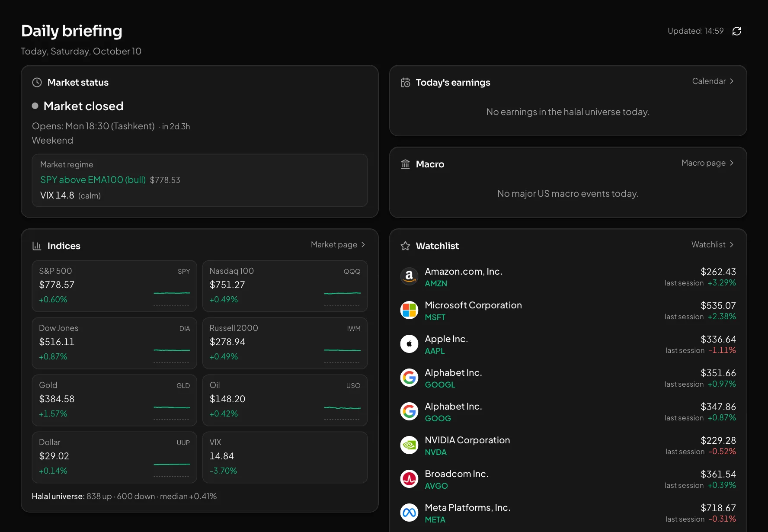Open the Gold GLD card
Image resolution: width=768 pixels, height=532 pixels.
click(x=115, y=400)
